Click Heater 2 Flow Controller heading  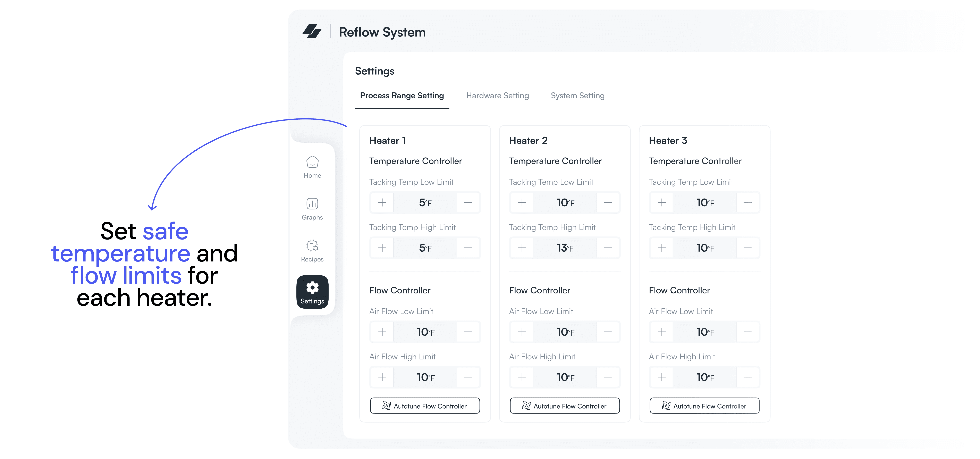pos(539,290)
